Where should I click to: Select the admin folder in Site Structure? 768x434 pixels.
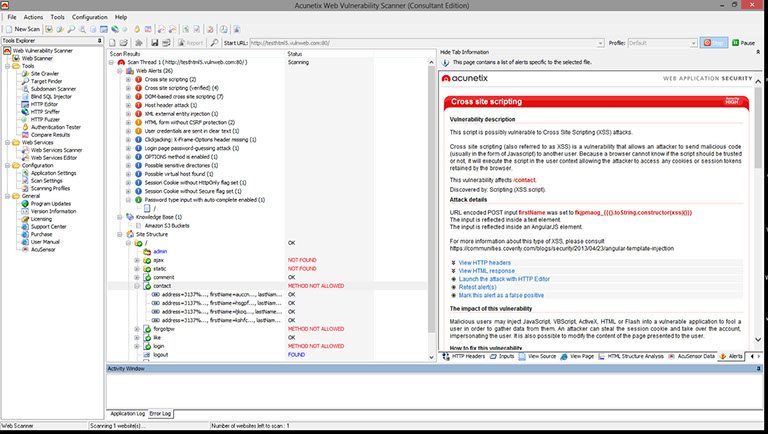(x=160, y=251)
